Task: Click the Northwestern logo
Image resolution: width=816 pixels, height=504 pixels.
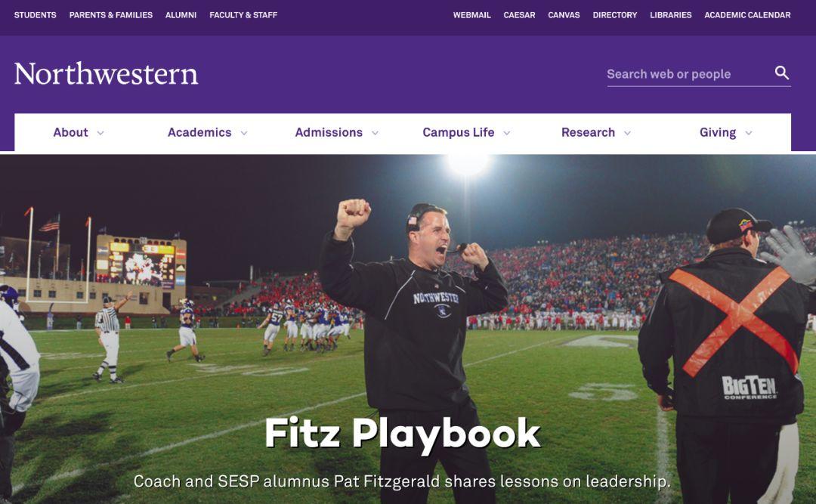Action: pyautogui.click(x=107, y=74)
